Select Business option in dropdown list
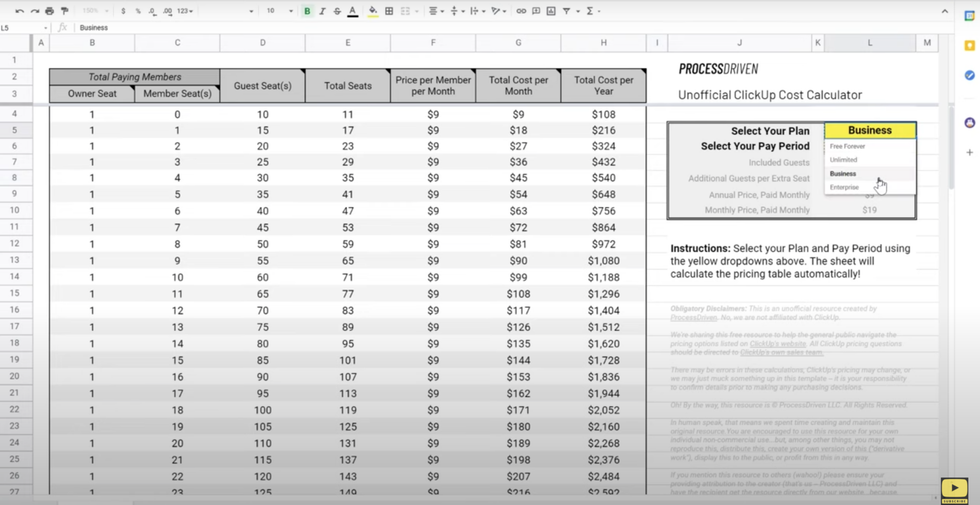Screen dimensions: 980x505 [x=870, y=173]
